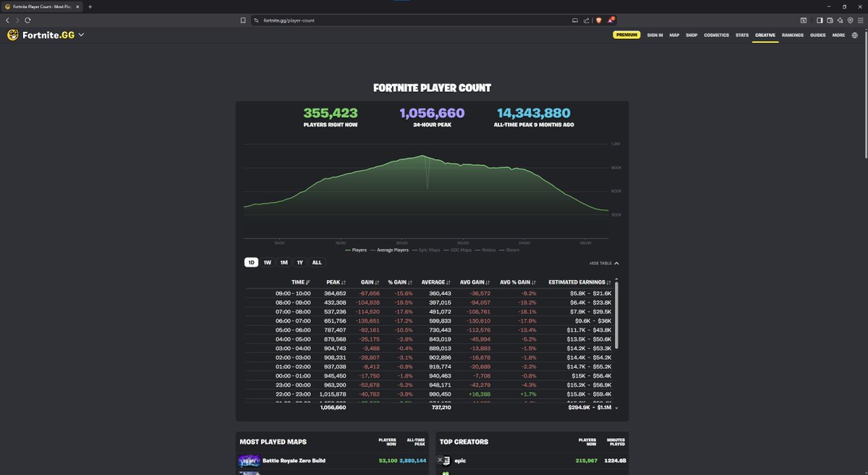Toggle the browser sidebar panel icon

[x=820, y=20]
